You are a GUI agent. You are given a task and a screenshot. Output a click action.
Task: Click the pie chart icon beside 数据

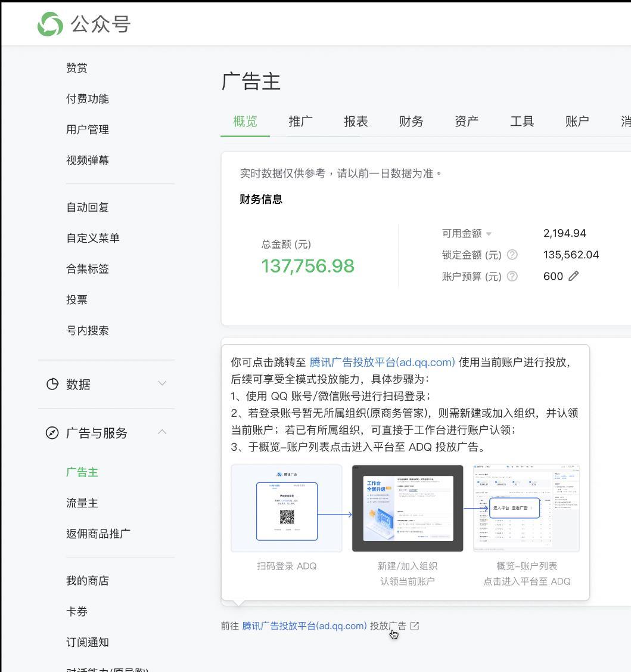[51, 385]
